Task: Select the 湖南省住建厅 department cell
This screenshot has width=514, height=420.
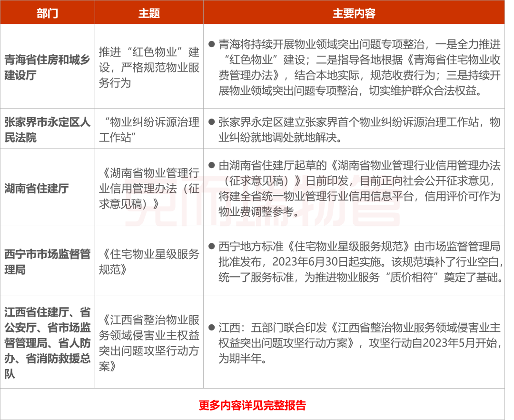Action: 48,188
